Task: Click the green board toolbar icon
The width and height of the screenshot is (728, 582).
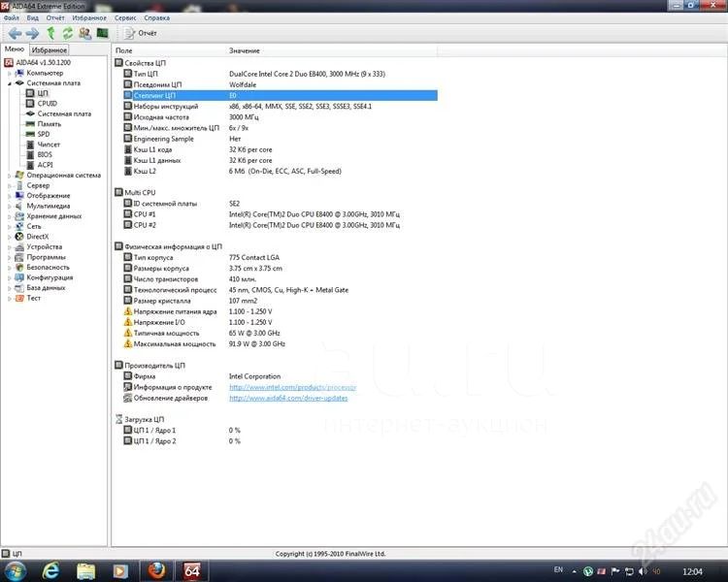Action: click(102, 33)
